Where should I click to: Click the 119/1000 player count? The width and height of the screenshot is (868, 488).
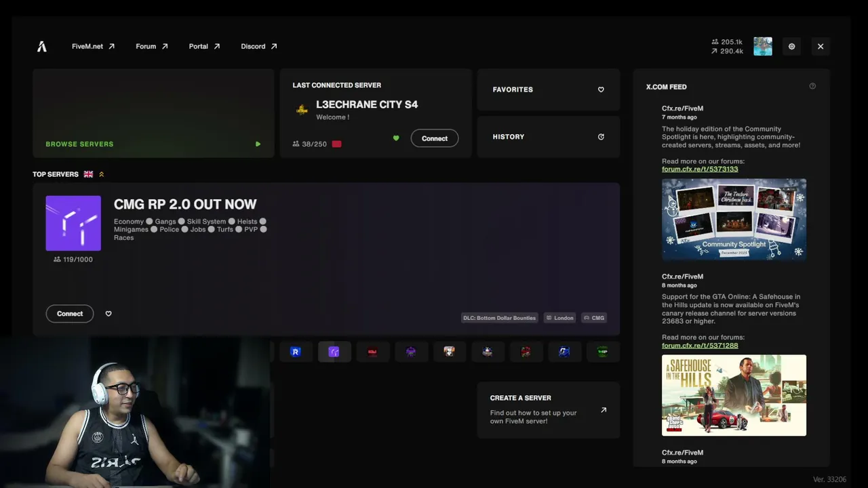pos(73,260)
